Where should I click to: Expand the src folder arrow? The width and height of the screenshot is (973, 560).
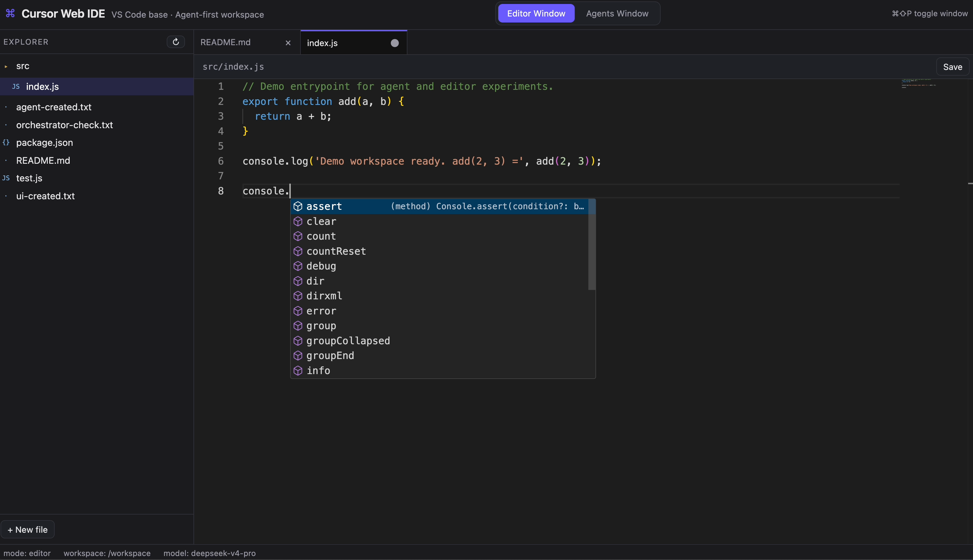tap(6, 67)
